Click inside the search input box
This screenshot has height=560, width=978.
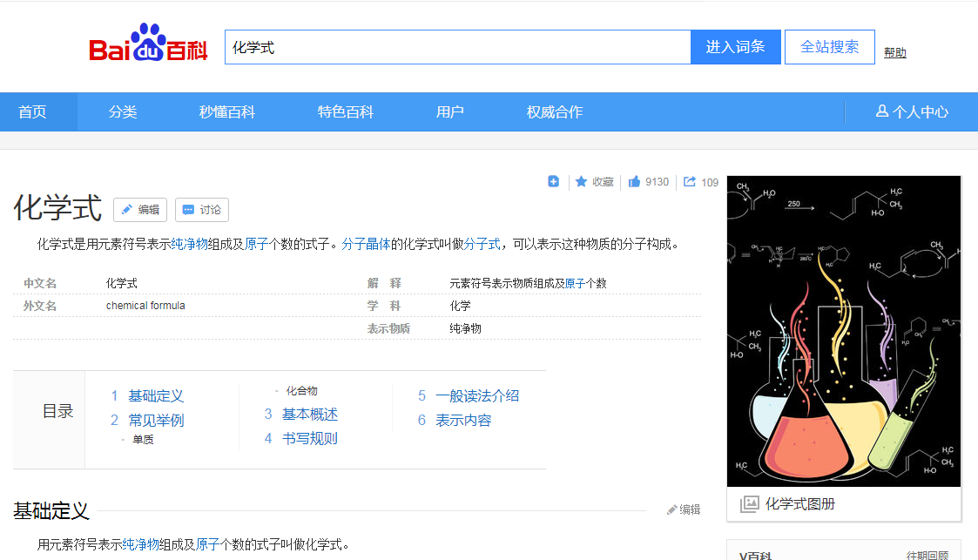(453, 46)
